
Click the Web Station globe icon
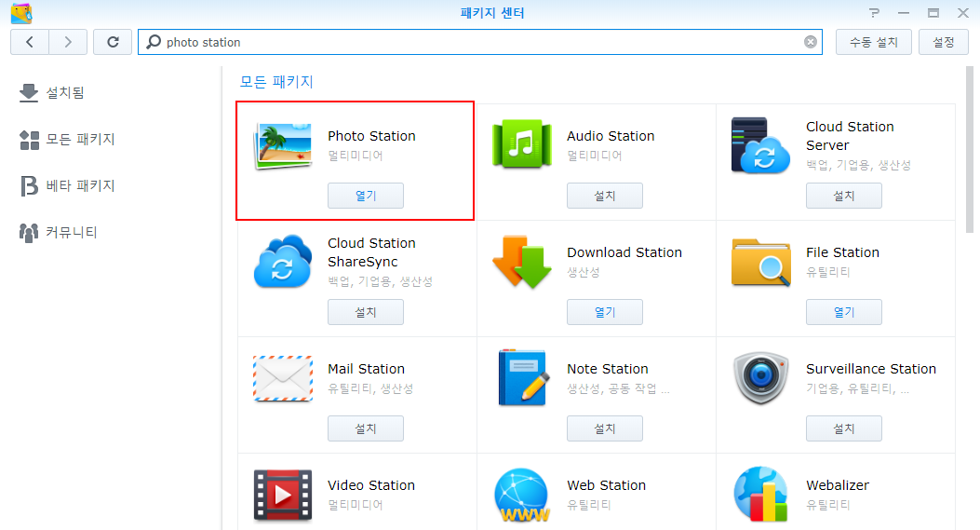522,495
